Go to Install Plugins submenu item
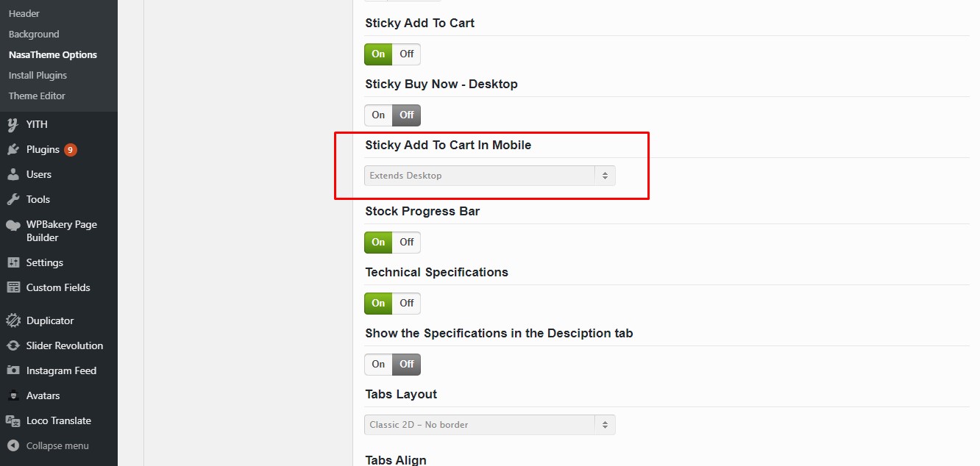 [x=38, y=75]
